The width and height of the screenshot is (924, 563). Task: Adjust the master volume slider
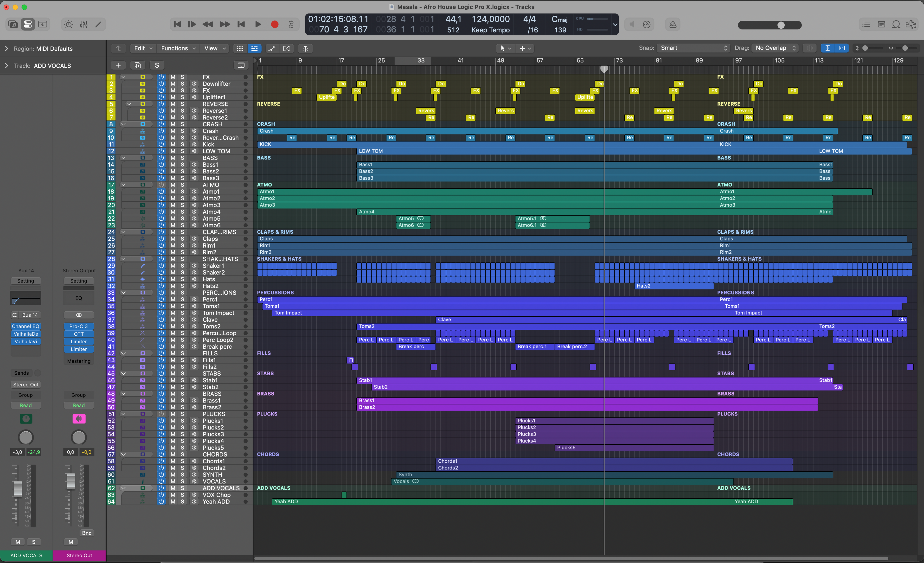click(x=770, y=25)
